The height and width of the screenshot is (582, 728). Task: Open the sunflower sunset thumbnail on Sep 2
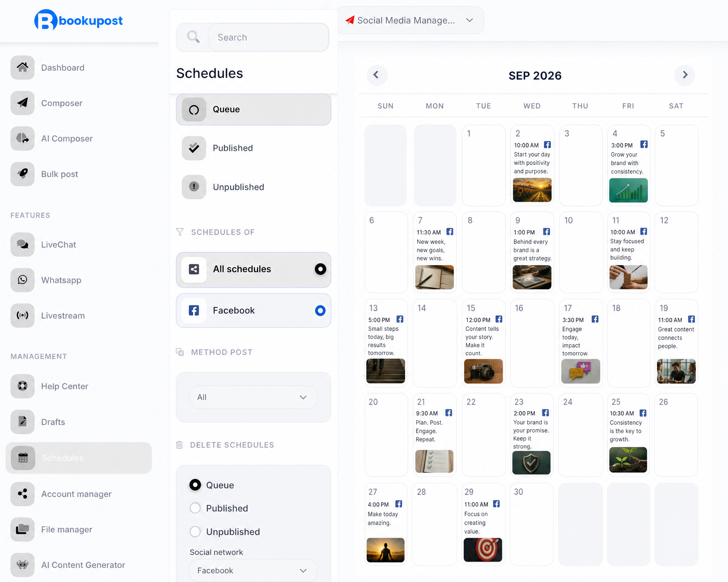click(532, 190)
